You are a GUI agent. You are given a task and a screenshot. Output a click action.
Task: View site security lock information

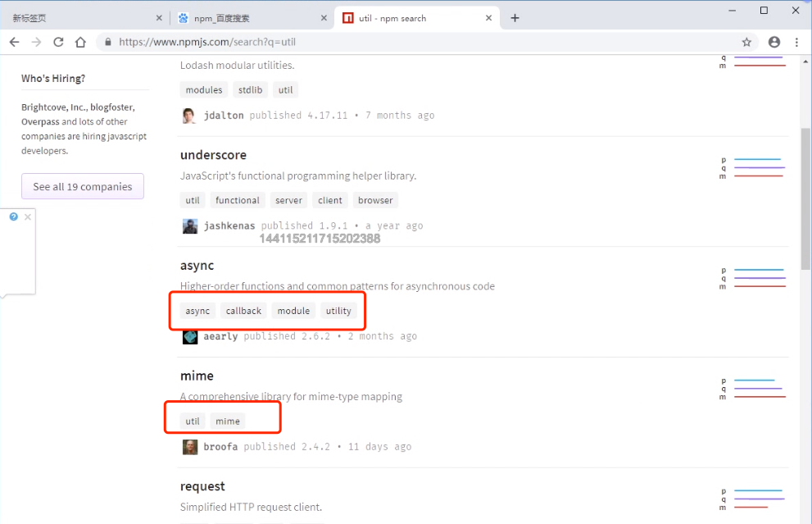coord(107,42)
